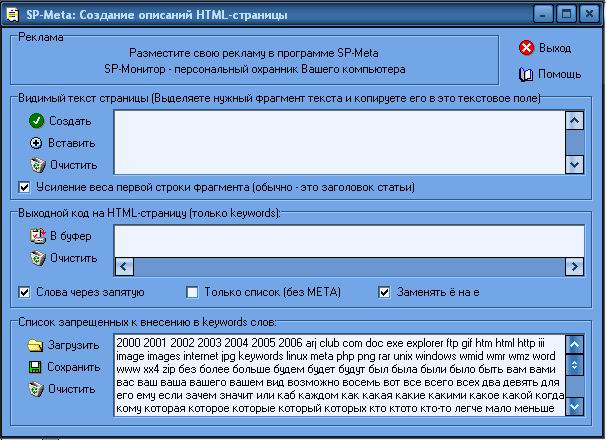
Task: Click down arrow of forbidden words scrollbar
Action: [574, 407]
